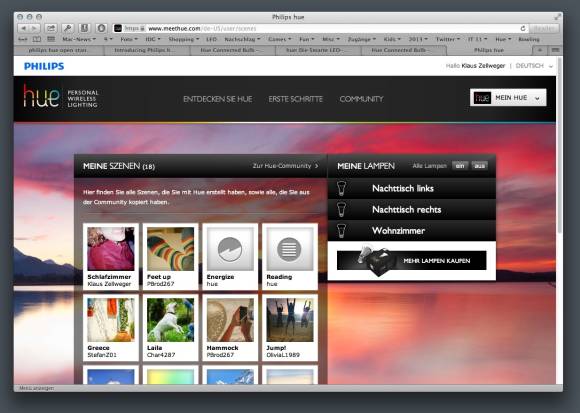Open the COMMUNITY navigation menu item

(361, 99)
